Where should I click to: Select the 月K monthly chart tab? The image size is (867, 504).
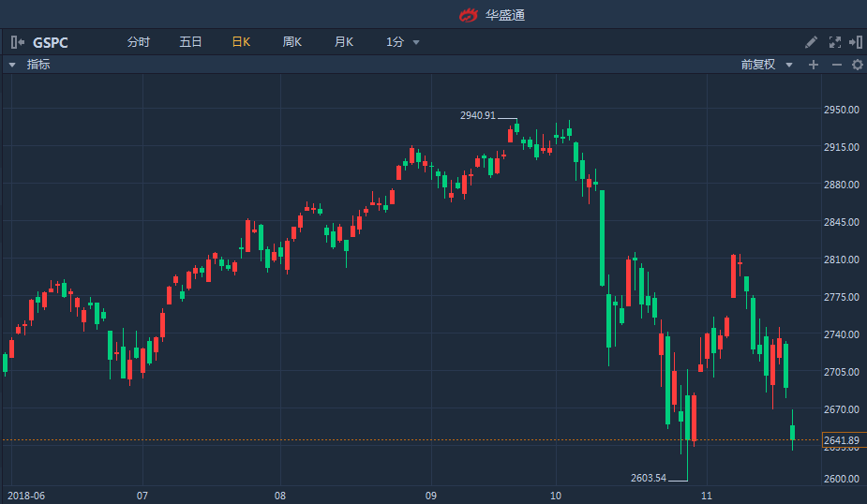[x=344, y=42]
